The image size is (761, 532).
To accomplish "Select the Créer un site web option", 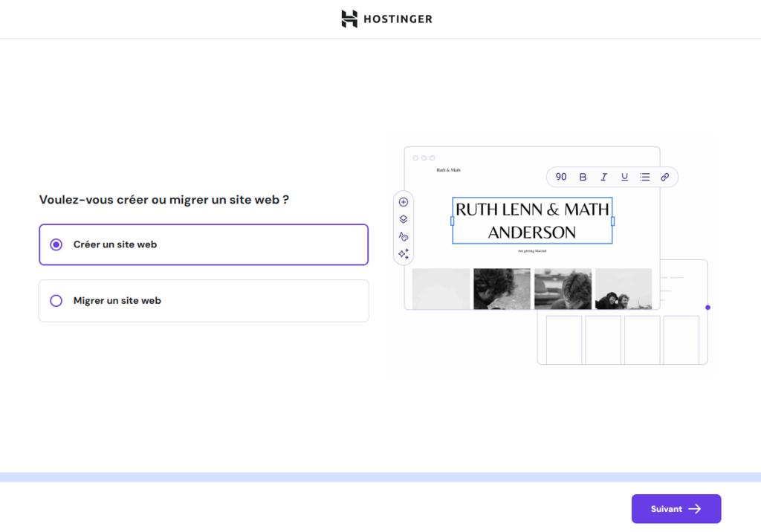I will 204,244.
